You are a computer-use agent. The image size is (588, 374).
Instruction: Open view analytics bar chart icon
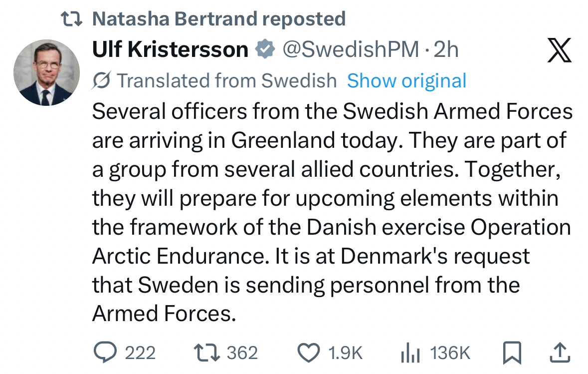click(410, 354)
